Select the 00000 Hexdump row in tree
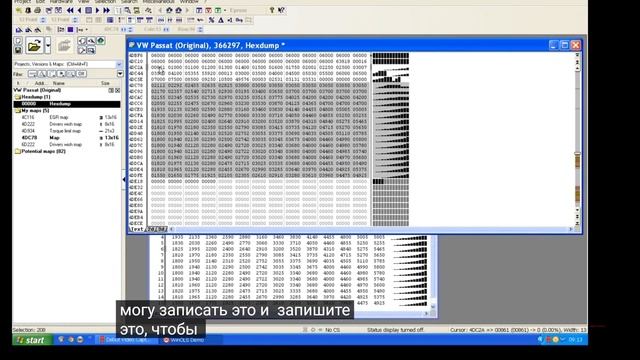The height and width of the screenshot is (360, 640). pos(67,104)
